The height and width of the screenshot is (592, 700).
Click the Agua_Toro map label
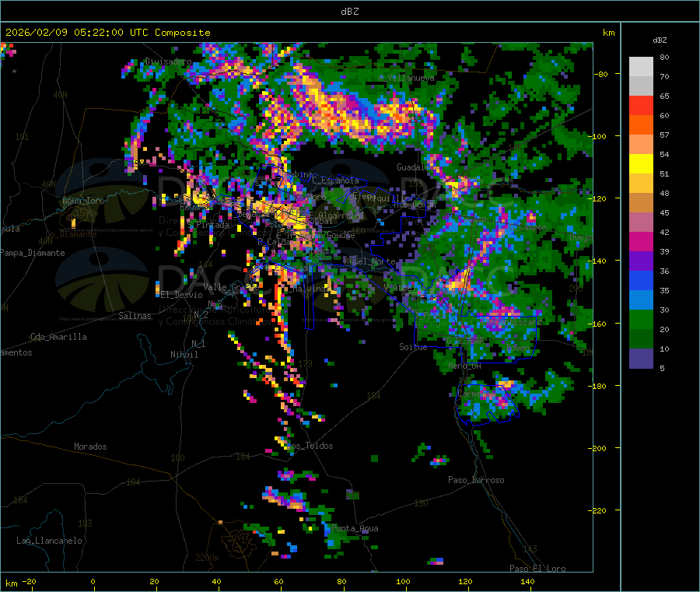pos(83,201)
